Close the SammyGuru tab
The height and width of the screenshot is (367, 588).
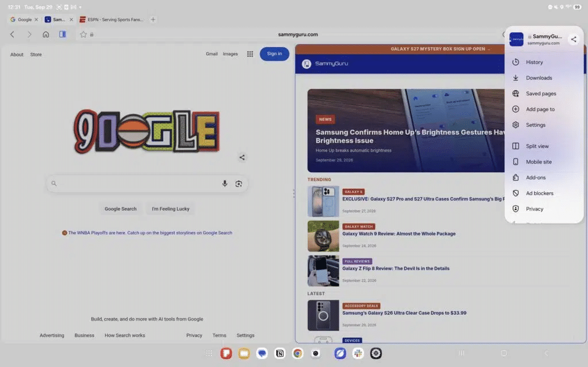pos(71,20)
